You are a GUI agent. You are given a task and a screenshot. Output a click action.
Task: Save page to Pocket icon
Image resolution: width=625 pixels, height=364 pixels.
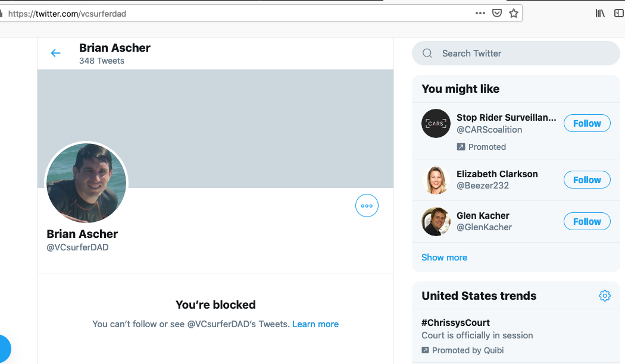tap(496, 13)
